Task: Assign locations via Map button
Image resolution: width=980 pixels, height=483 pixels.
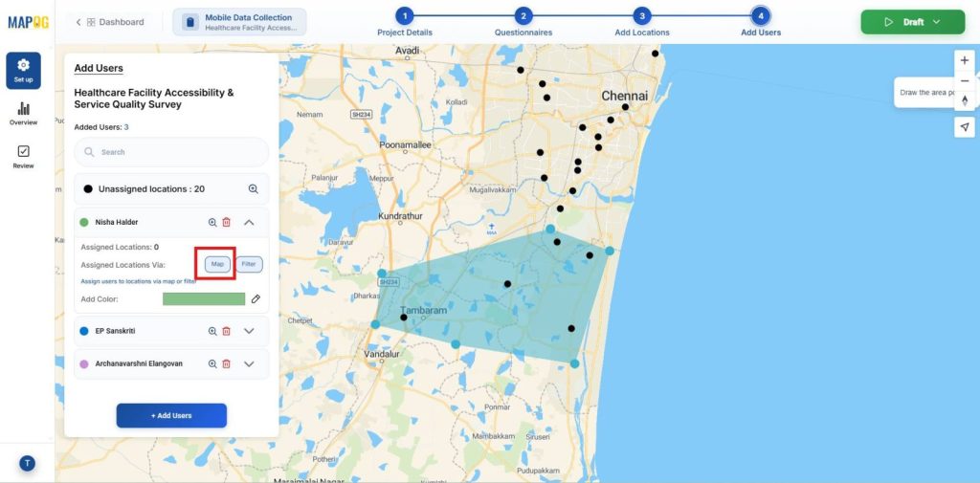Action: (x=217, y=264)
